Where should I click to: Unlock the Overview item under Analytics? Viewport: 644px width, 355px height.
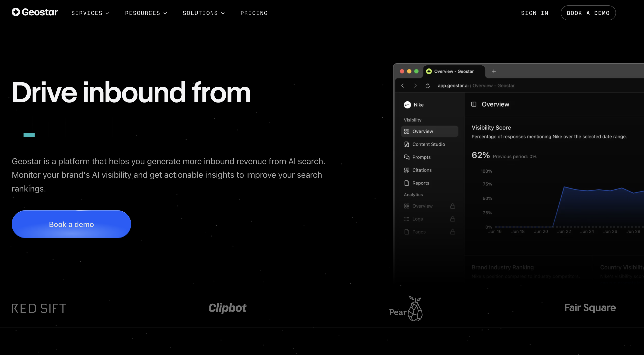[453, 206]
